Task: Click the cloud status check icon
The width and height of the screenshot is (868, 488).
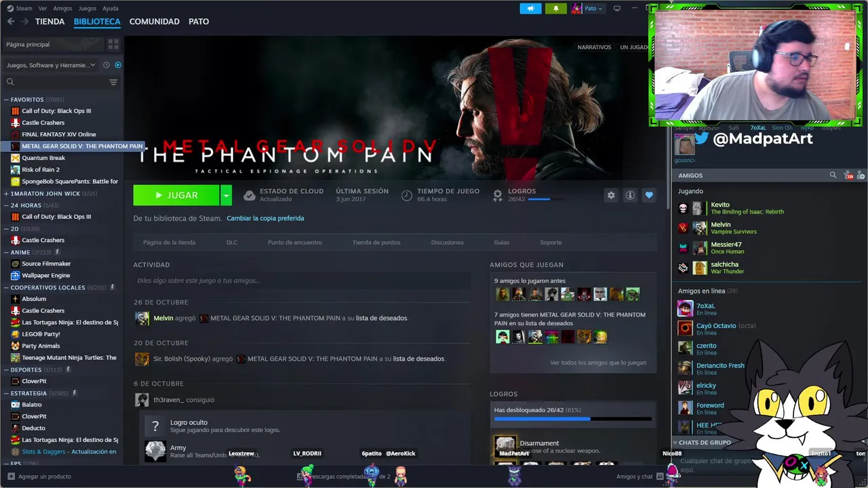Action: tap(250, 195)
